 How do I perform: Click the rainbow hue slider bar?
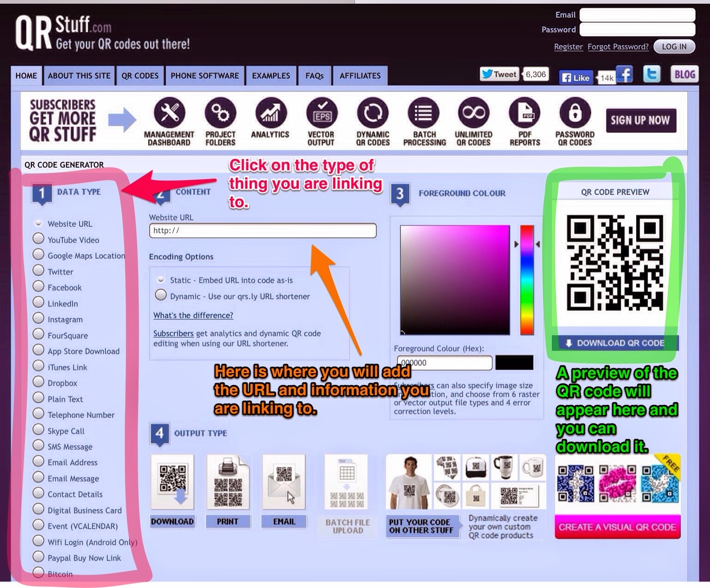click(x=527, y=279)
